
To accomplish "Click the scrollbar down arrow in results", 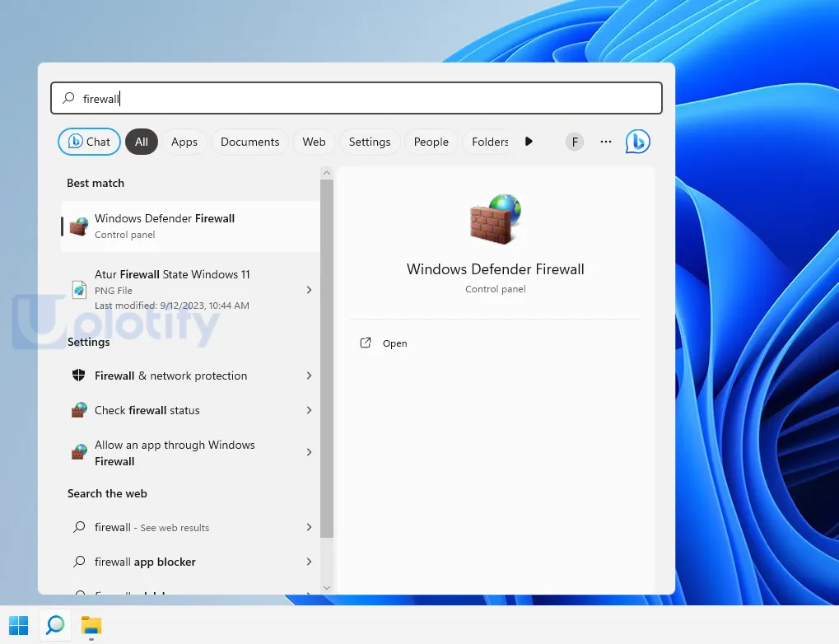I will tap(327, 588).
